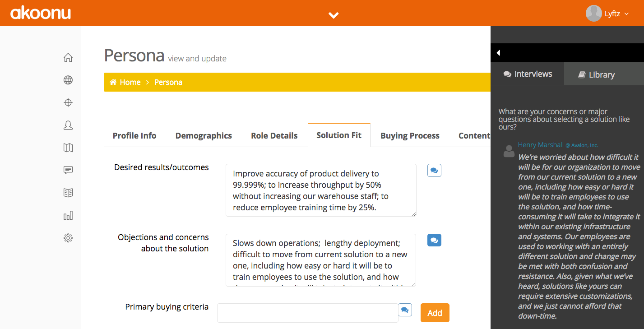Switch to the Buying Process tab

(409, 135)
